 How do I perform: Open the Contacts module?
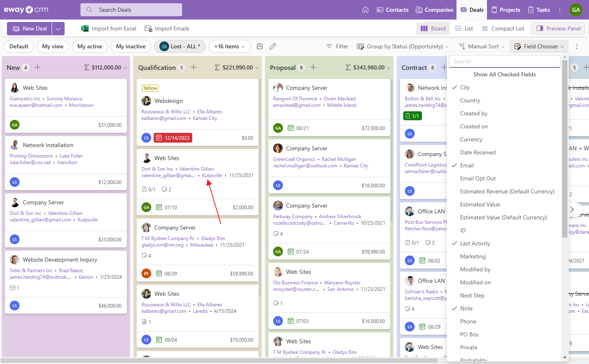[x=392, y=10]
